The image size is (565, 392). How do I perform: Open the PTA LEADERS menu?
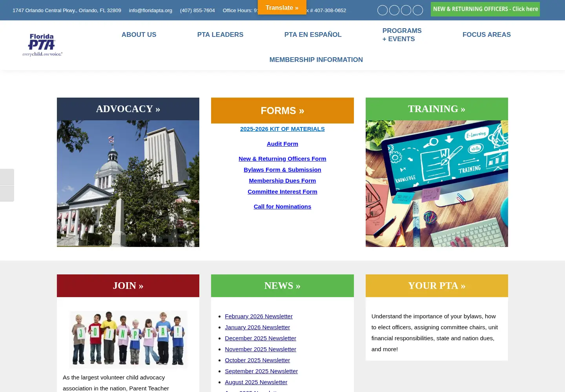click(x=220, y=34)
